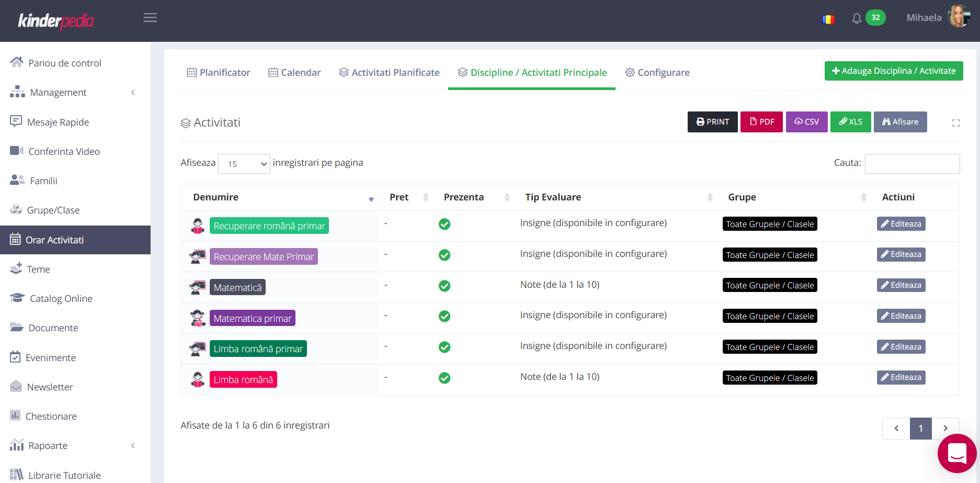
Task: Open the records per page dropdown
Action: [x=244, y=164]
